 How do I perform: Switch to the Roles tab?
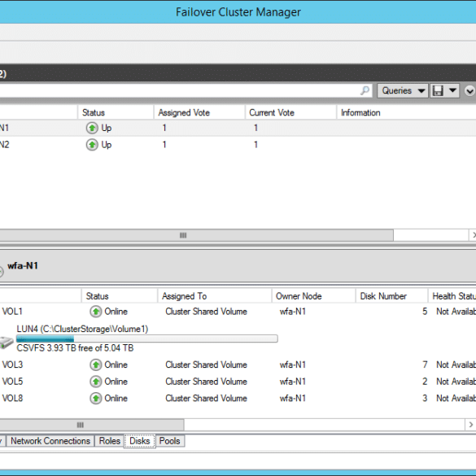click(x=110, y=441)
